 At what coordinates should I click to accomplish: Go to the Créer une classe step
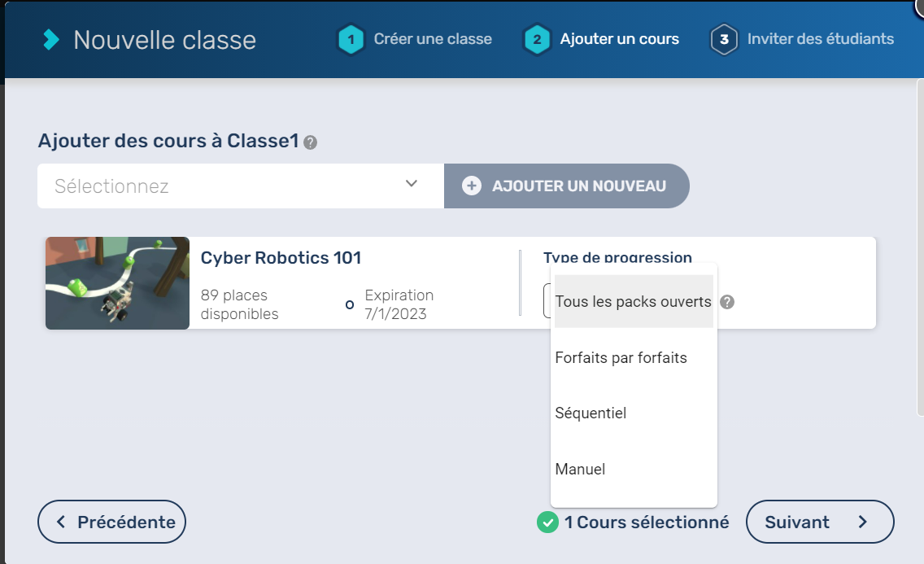(x=433, y=39)
